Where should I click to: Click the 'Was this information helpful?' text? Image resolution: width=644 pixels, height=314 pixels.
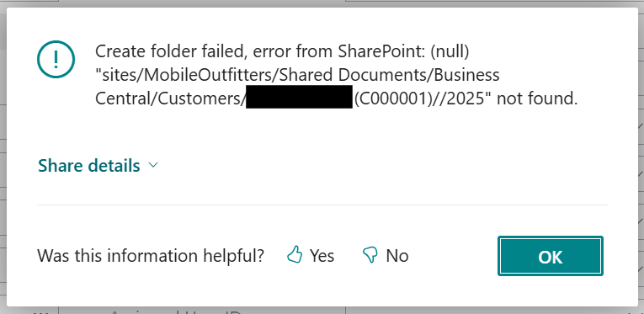(x=151, y=255)
